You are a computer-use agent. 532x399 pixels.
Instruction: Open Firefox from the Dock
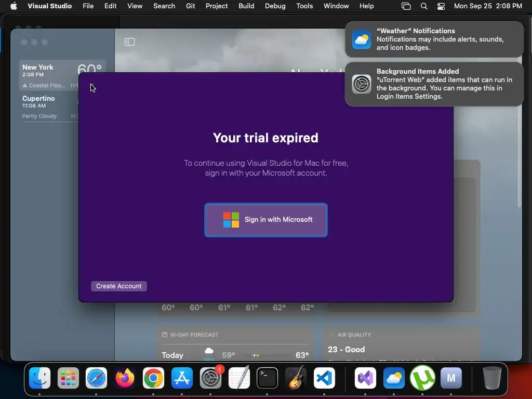click(x=125, y=378)
